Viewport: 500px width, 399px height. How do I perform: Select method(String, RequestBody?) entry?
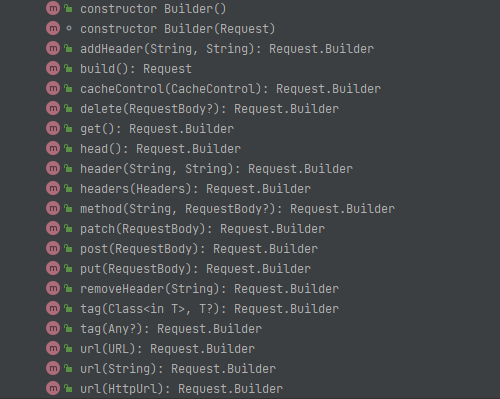click(x=237, y=209)
